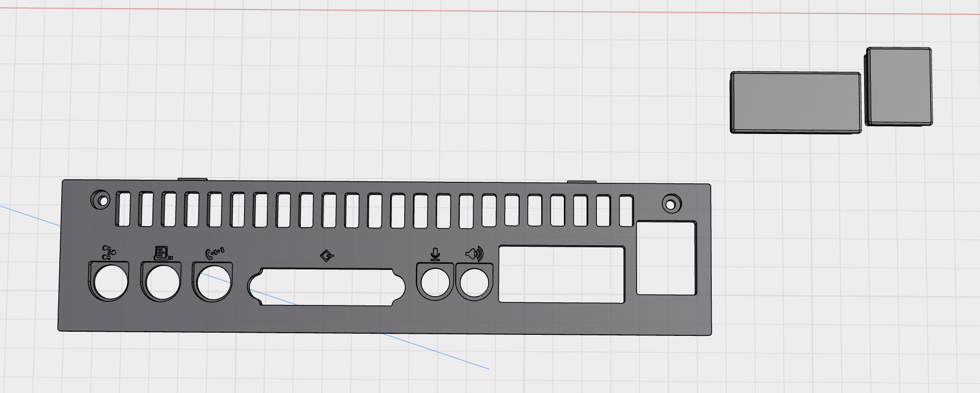The height and width of the screenshot is (393, 980).
Task: Click the wide serial-style port cutout
Action: click(326, 287)
